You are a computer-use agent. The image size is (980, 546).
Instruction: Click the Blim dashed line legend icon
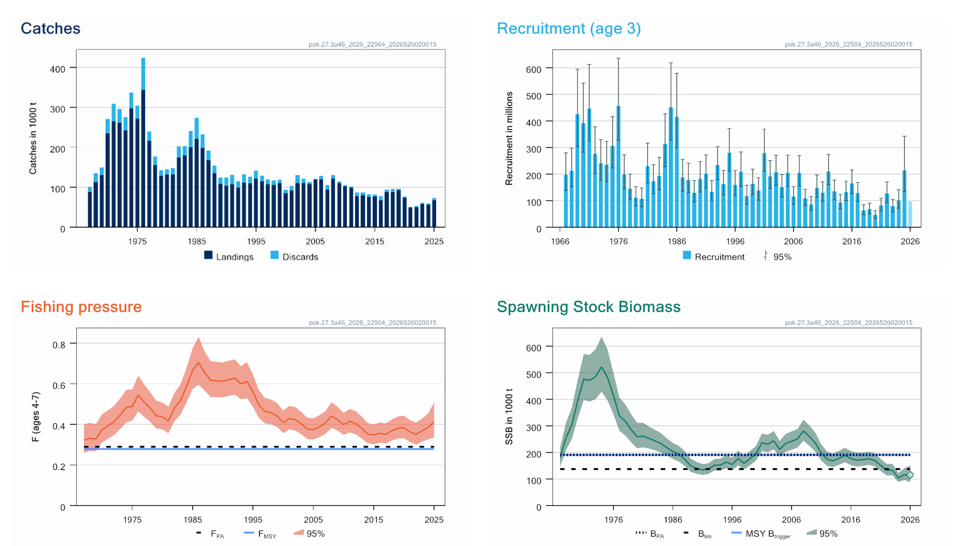point(686,533)
